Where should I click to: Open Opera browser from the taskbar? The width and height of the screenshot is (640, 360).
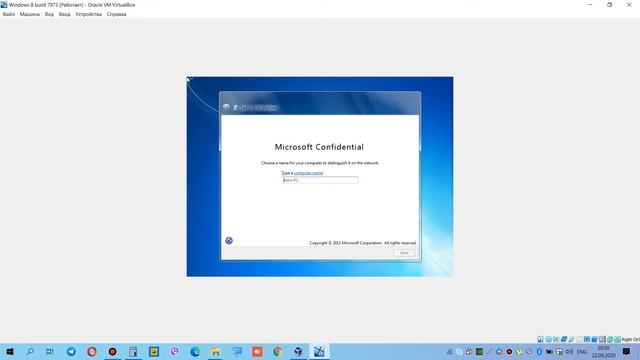(x=92, y=351)
